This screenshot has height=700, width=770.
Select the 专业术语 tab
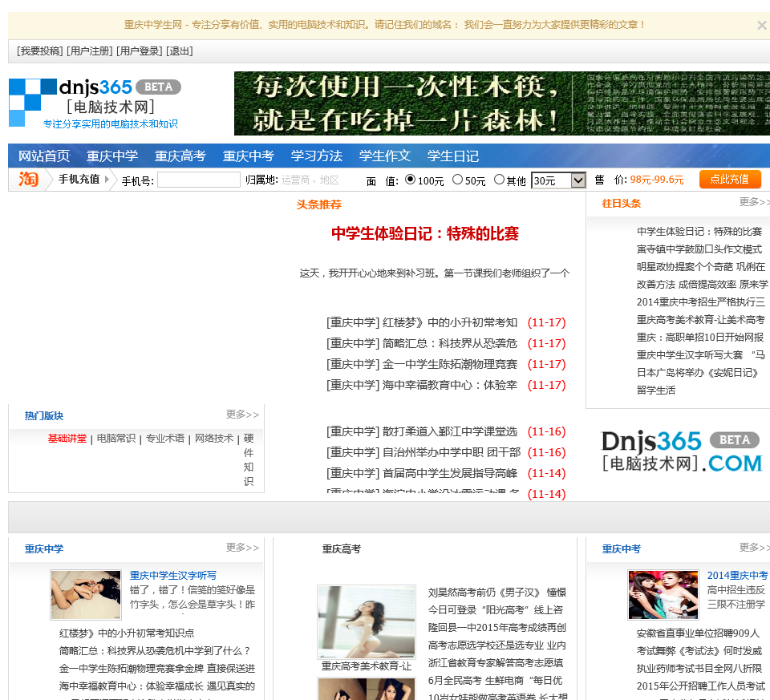165,439
